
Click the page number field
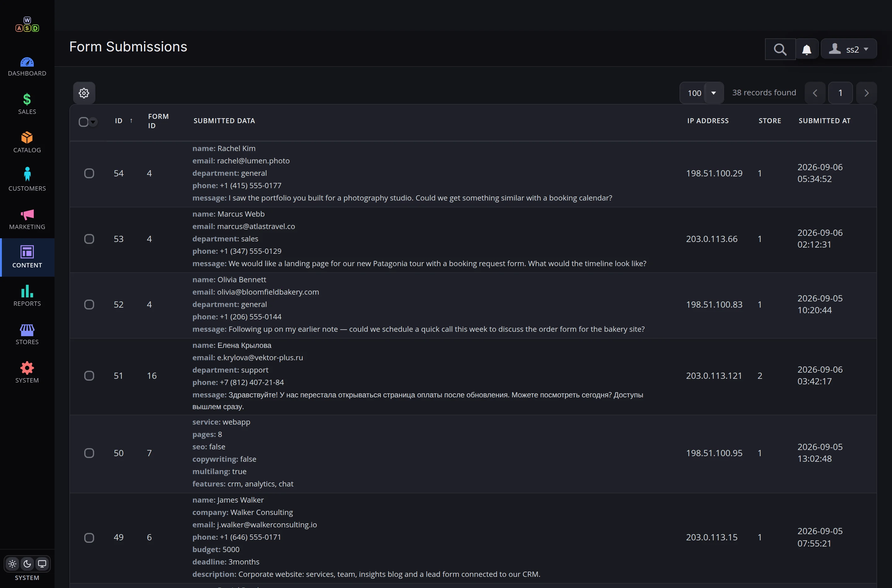coord(840,93)
